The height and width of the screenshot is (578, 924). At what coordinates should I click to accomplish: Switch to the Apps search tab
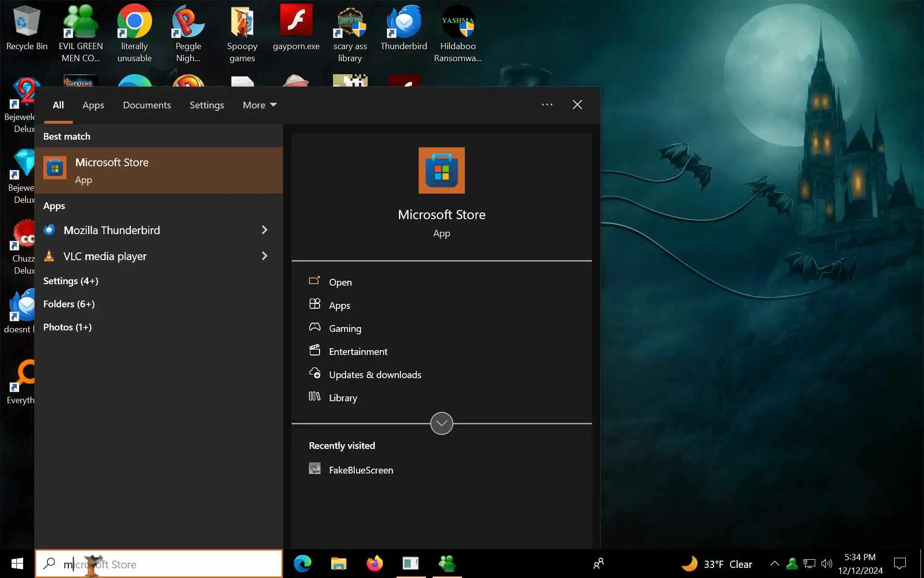[93, 105]
